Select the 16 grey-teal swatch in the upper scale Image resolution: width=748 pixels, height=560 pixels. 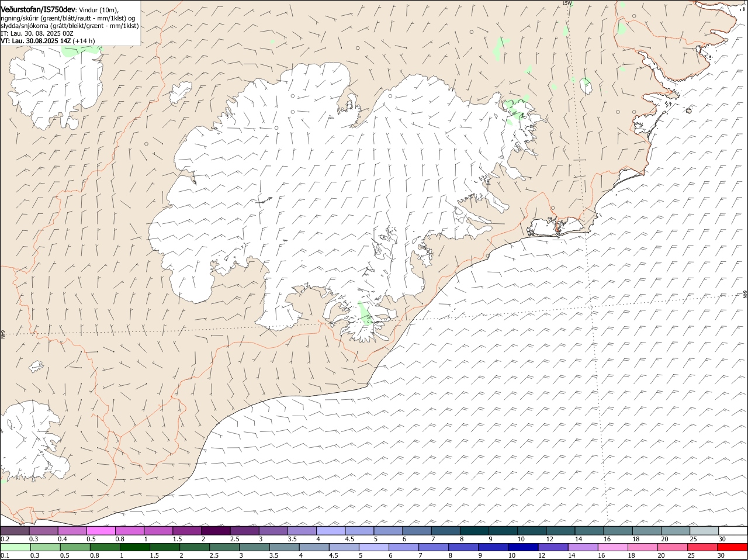click(618, 531)
